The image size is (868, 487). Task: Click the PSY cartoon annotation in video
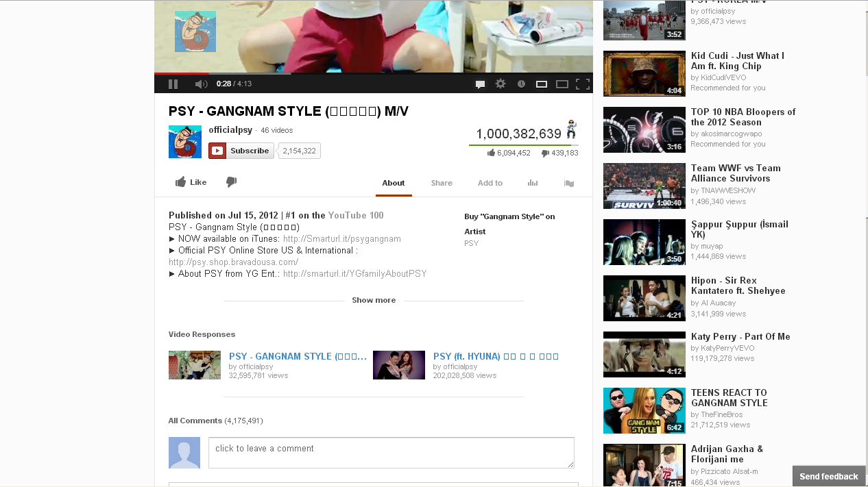tap(195, 32)
